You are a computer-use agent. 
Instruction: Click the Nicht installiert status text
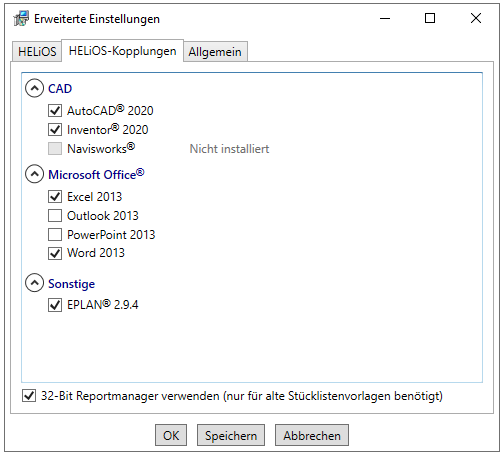(x=229, y=149)
